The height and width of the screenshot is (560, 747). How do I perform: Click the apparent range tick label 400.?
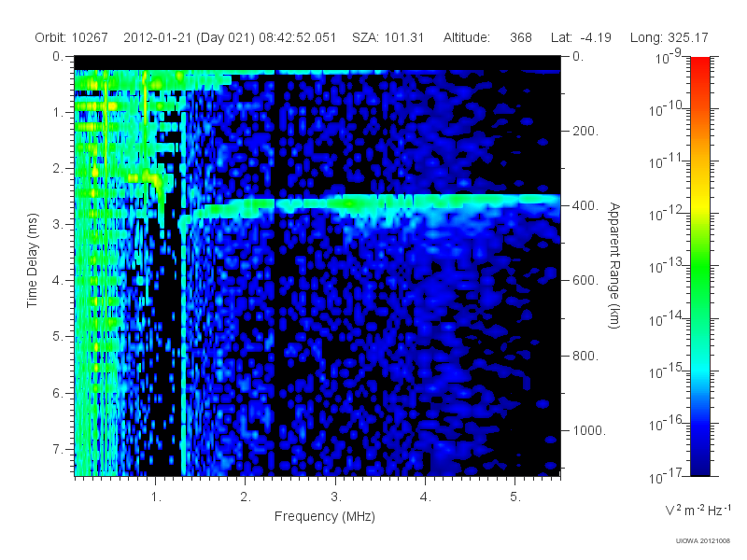click(585, 205)
